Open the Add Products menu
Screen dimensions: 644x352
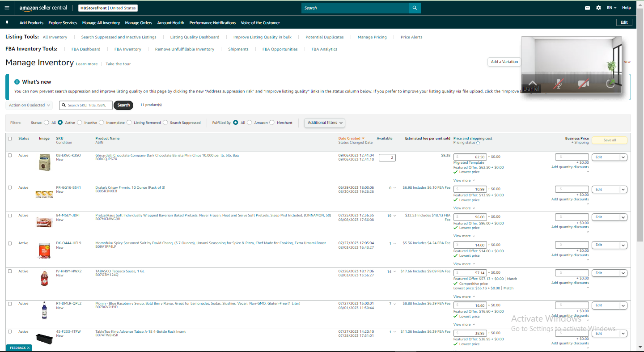[x=31, y=23]
